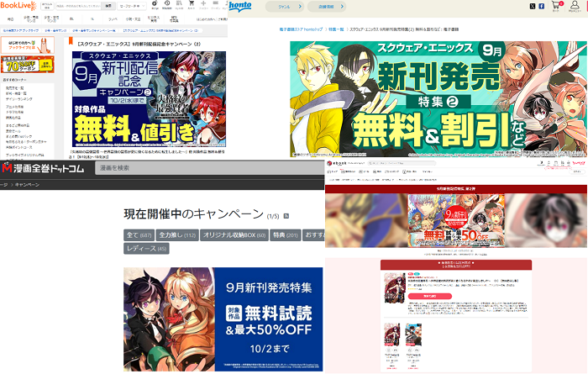Select the レディース (45) campaign filter
The height and width of the screenshot is (374, 588).
click(x=147, y=248)
